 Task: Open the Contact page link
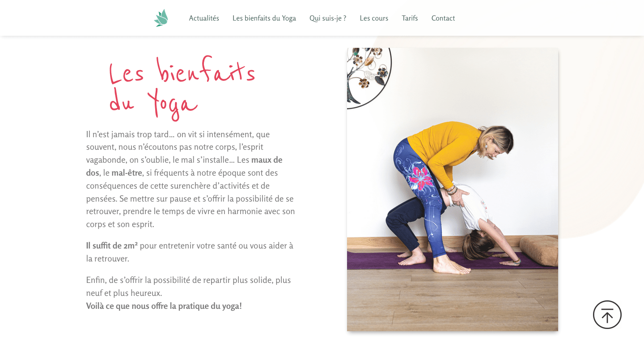(443, 18)
